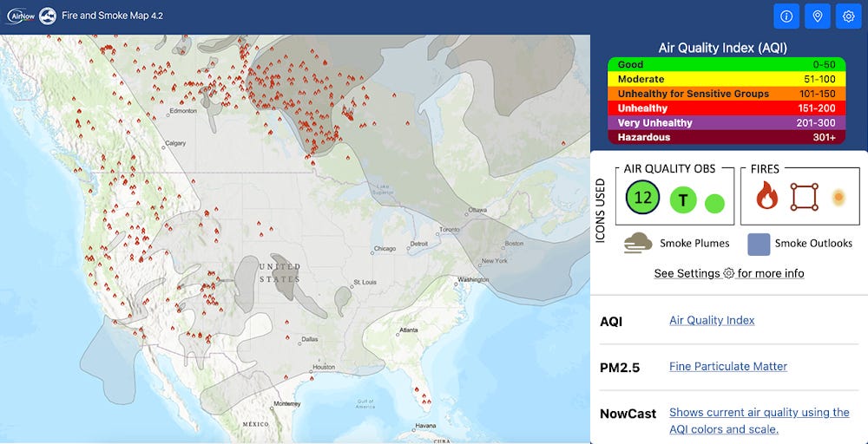Click the Smoke Outlooks blue square icon
This screenshot has height=444, width=868.
pos(759,245)
